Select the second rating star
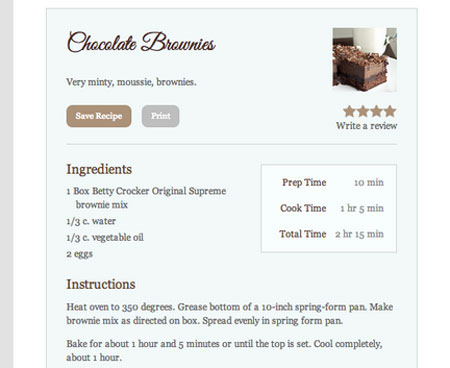The width and height of the screenshot is (450, 368). (363, 111)
